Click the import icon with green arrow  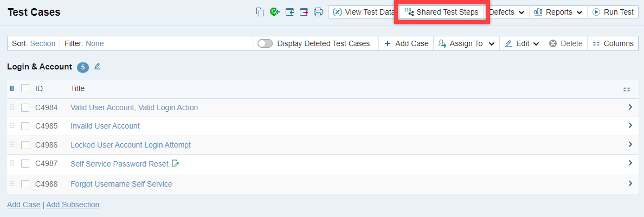(290, 12)
